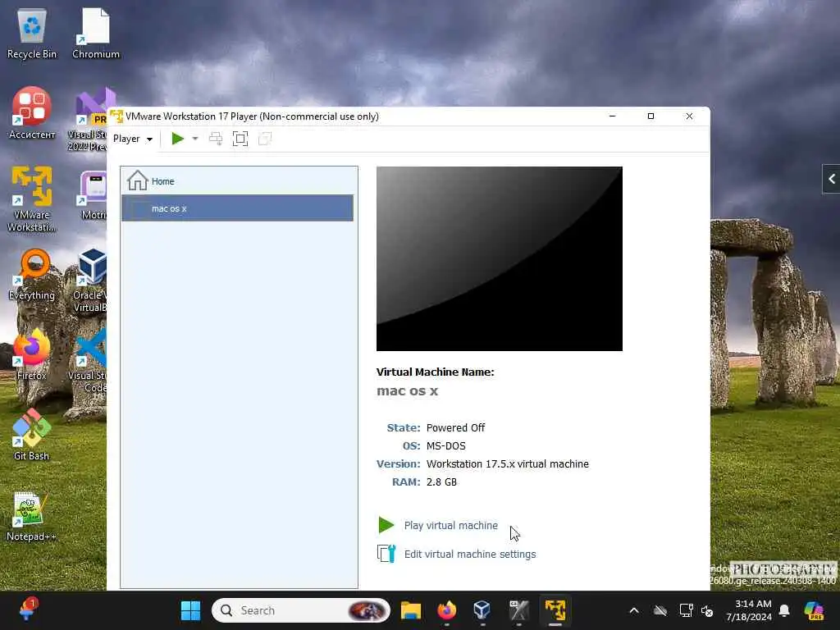Open VirtualBox from the taskbar

[482, 610]
